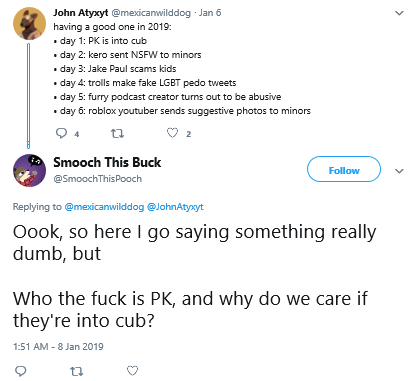
Task: Open @JohnAtyxyt mention link
Action: [x=175, y=207]
